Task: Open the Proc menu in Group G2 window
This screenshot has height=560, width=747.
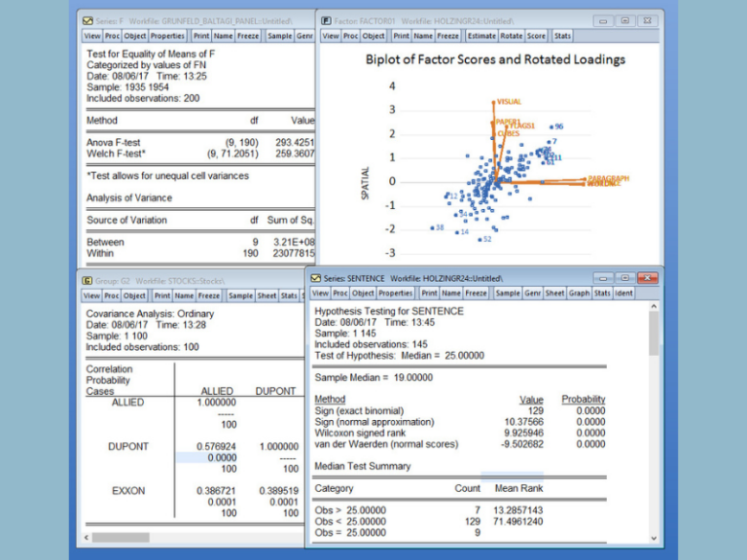Action: click(x=113, y=296)
